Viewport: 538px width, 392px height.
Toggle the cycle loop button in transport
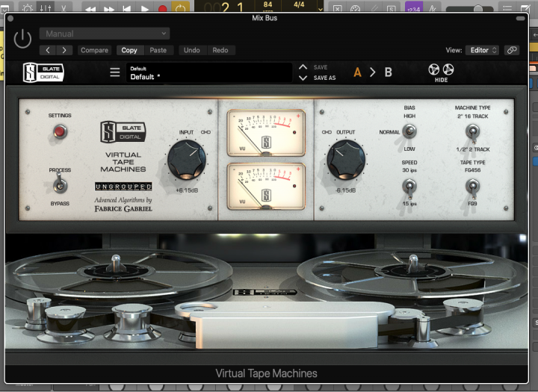(x=181, y=7)
